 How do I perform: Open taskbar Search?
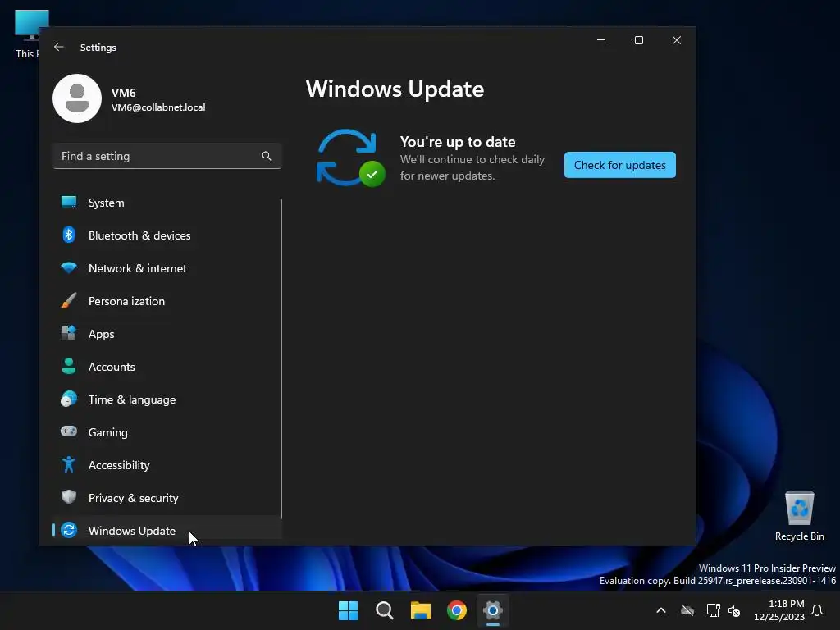[384, 610]
